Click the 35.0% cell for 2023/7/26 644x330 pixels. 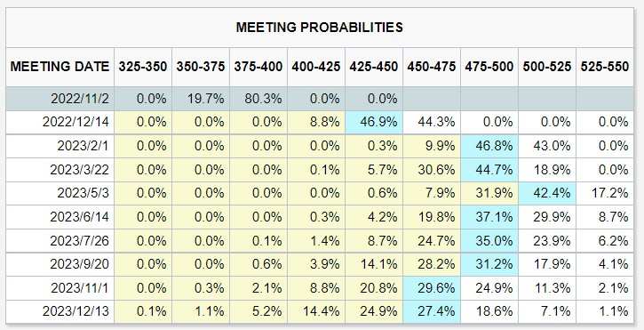click(489, 240)
